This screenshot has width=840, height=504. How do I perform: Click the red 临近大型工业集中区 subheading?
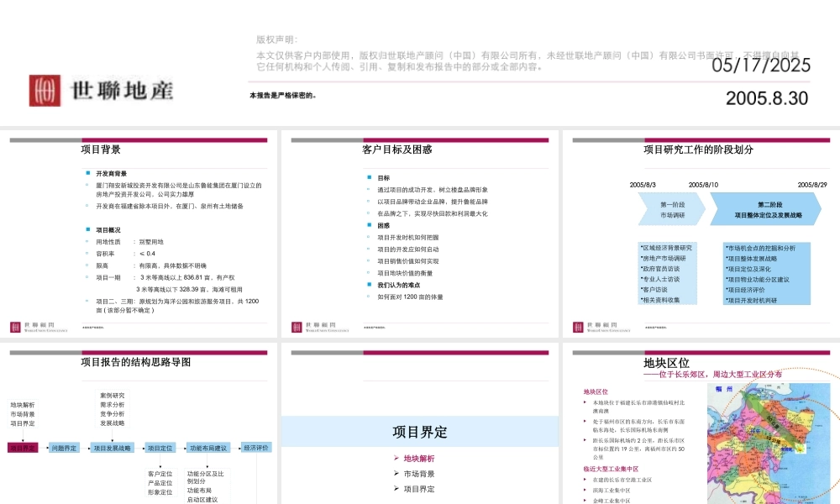pos(611,470)
